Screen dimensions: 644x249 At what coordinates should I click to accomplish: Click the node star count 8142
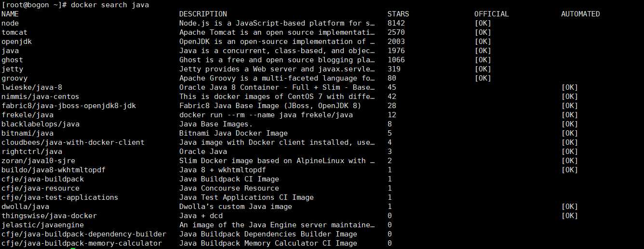tap(396, 23)
